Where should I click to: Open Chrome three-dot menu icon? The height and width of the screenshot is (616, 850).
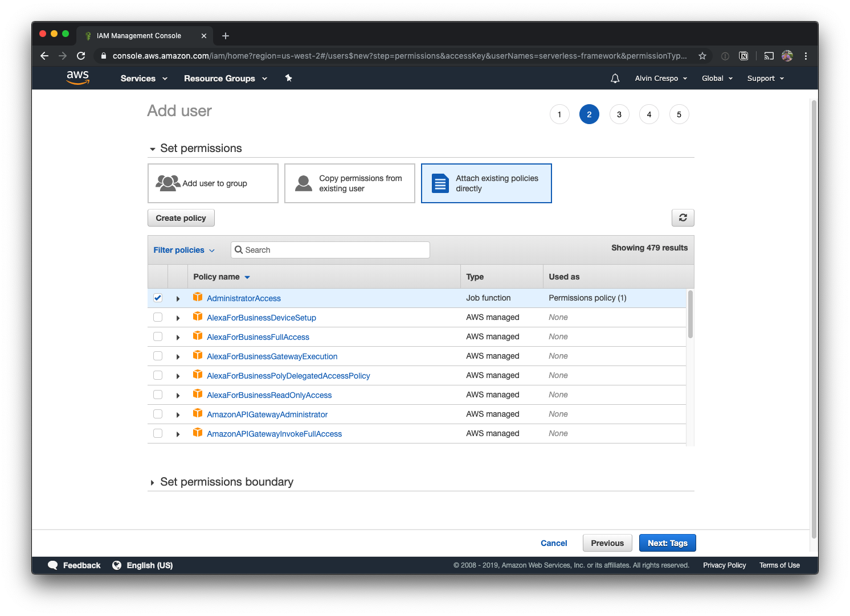(x=806, y=56)
